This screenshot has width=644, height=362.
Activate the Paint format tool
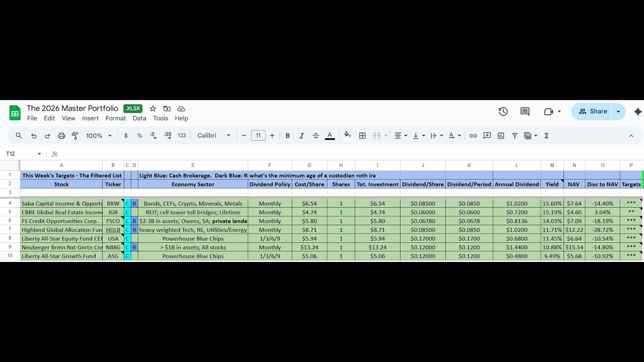point(75,136)
